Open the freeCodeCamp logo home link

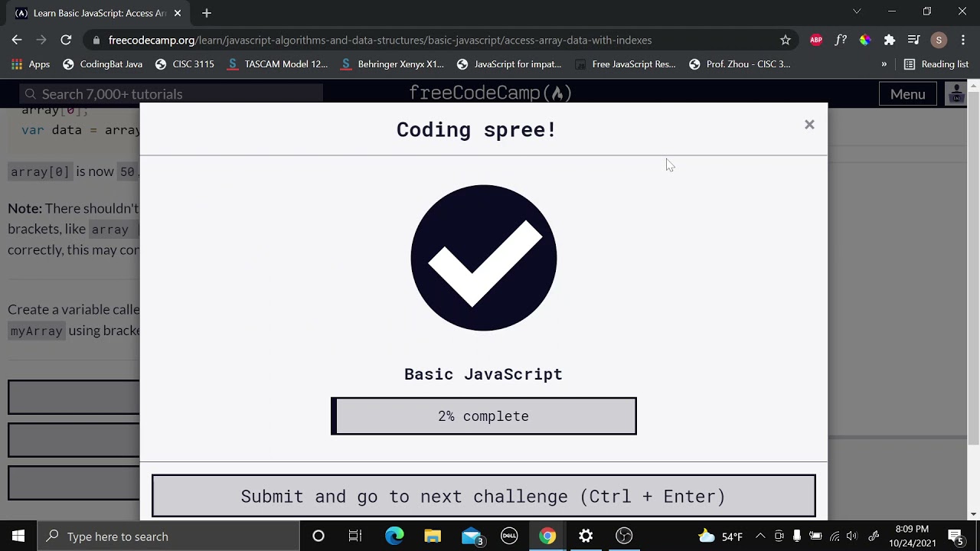point(491,93)
